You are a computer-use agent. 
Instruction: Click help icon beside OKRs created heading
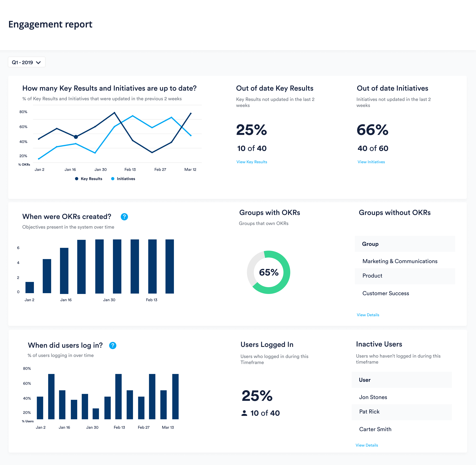(124, 217)
